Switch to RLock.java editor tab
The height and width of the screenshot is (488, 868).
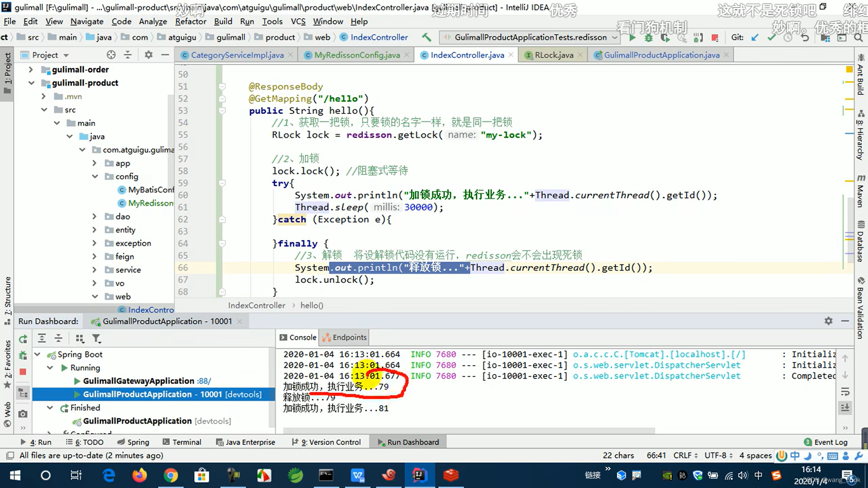[554, 55]
